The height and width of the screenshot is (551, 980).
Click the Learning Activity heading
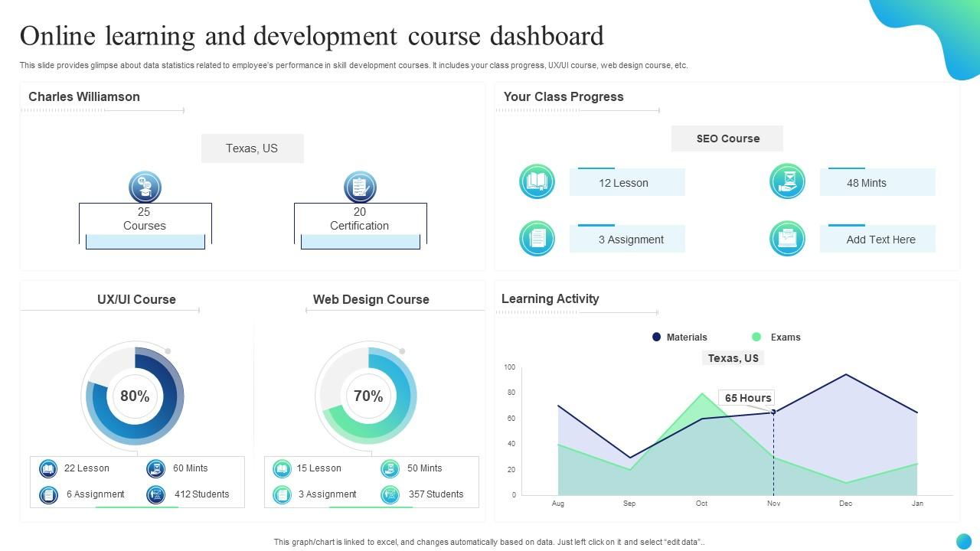(550, 298)
